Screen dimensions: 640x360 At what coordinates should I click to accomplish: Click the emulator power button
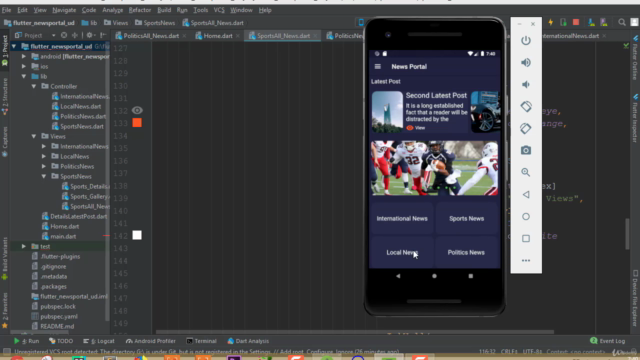(526, 40)
